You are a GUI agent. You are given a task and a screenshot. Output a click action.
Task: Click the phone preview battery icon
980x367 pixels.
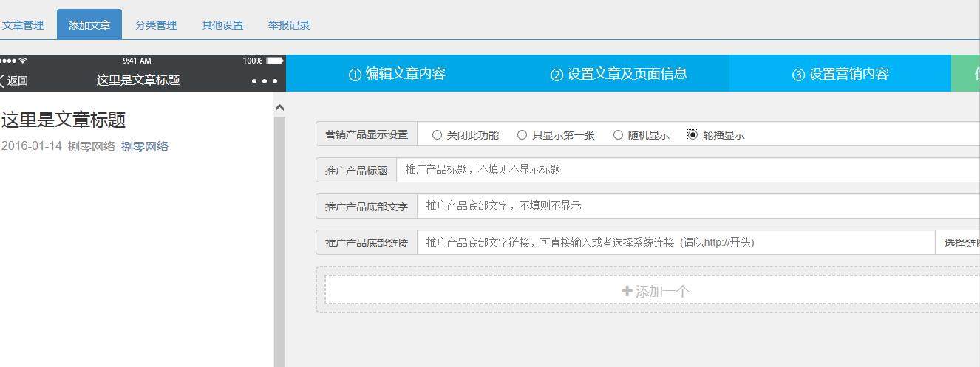coord(274,61)
